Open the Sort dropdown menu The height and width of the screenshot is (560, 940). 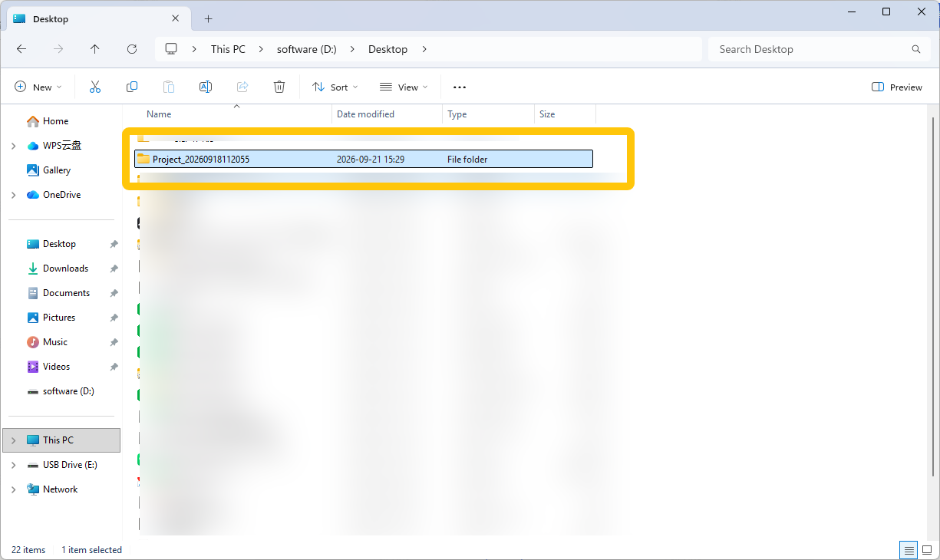[335, 87]
